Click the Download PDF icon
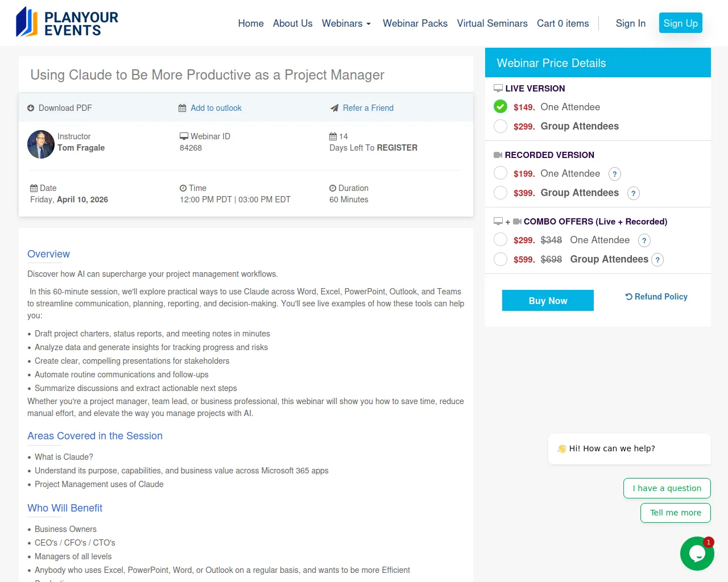 (31, 108)
